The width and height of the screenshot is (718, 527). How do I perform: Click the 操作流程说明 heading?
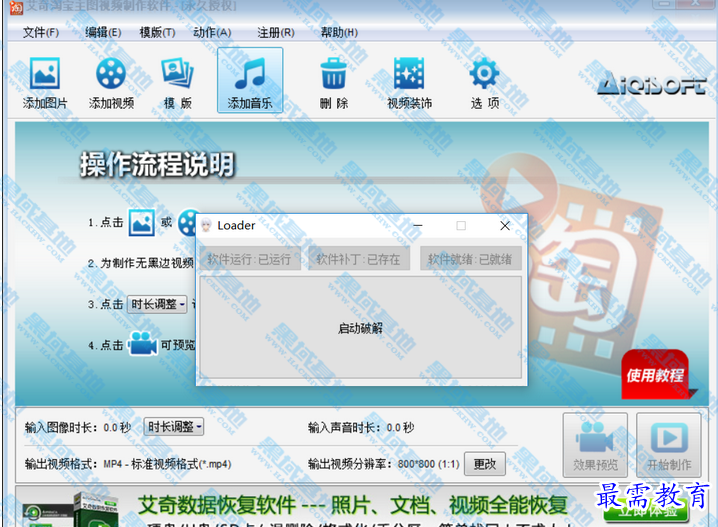click(x=157, y=164)
